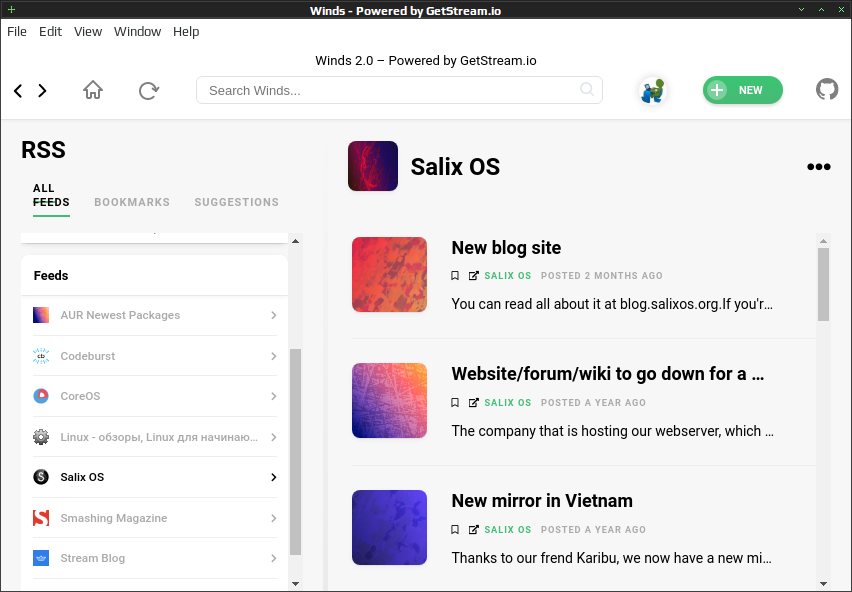This screenshot has width=852, height=592.
Task: Switch to the Bookmarks tab
Action: [x=132, y=202]
